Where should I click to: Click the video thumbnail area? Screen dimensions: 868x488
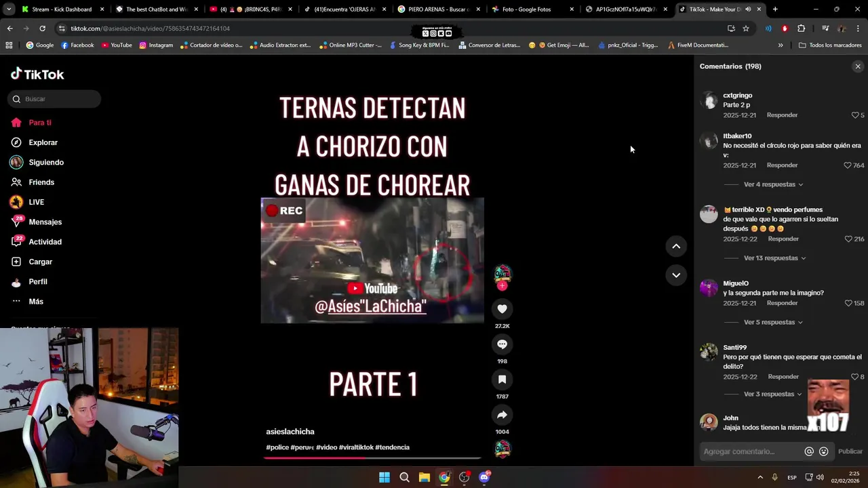point(372,260)
